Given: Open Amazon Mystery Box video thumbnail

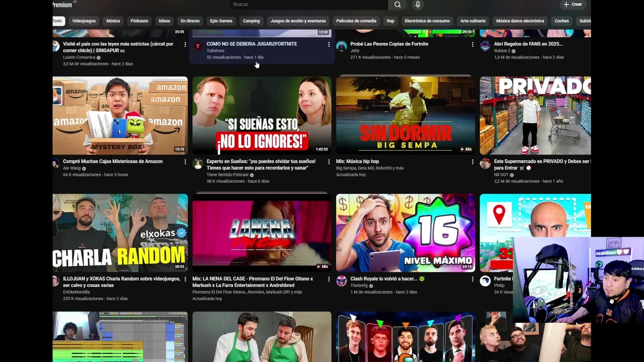Looking at the screenshot, I should 120,116.
